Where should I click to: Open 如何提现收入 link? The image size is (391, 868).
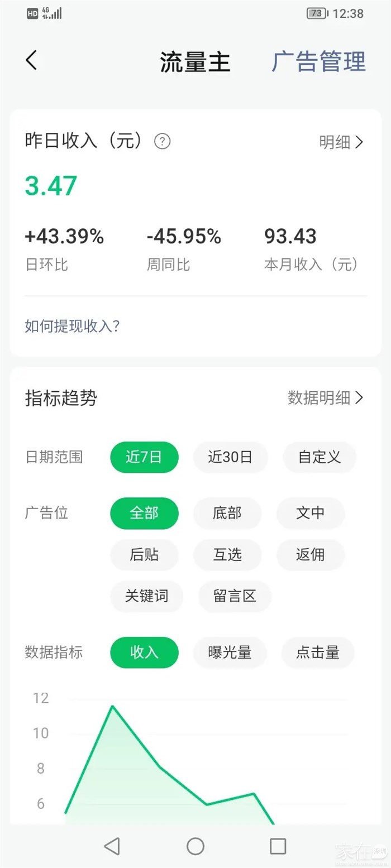72,326
